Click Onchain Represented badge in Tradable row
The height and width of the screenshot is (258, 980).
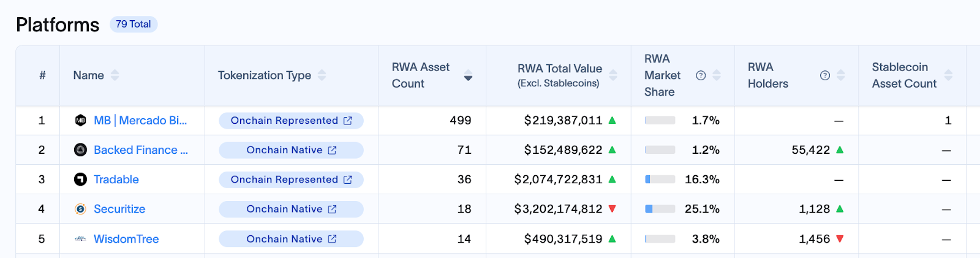click(x=291, y=180)
